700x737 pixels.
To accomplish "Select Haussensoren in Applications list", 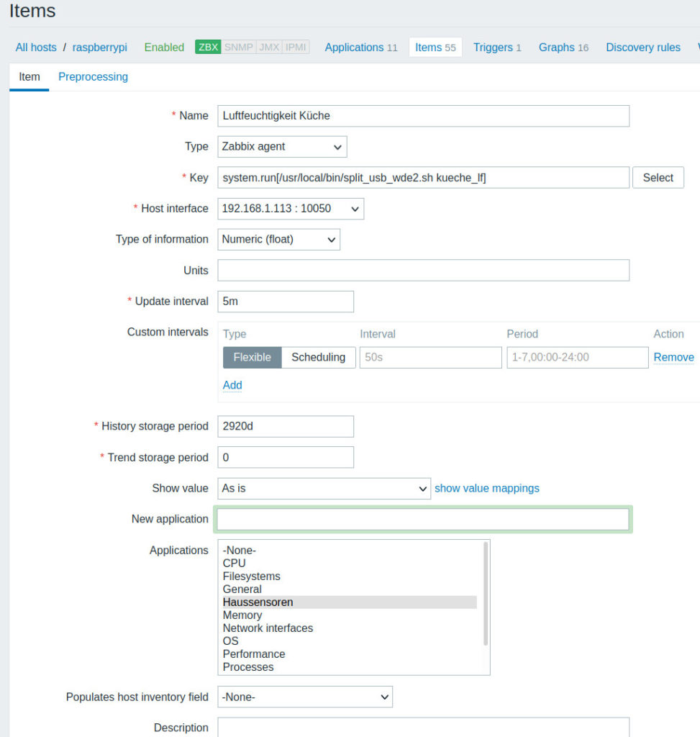I will pos(350,602).
